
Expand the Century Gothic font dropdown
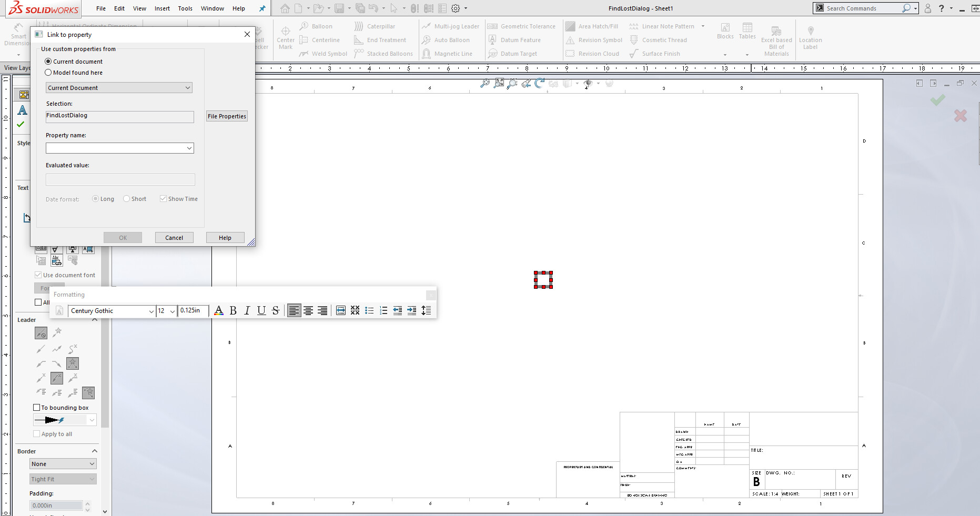coord(151,311)
